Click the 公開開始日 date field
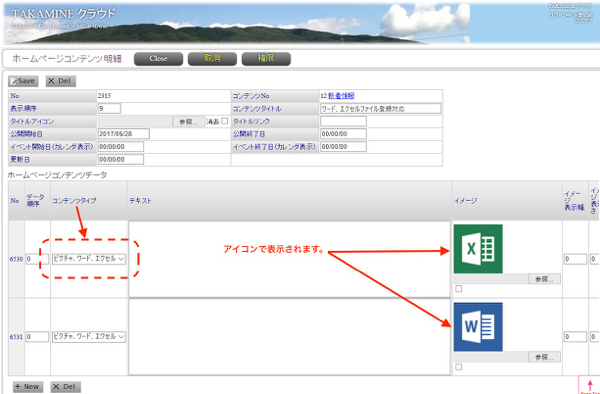600x394 pixels. (124, 134)
